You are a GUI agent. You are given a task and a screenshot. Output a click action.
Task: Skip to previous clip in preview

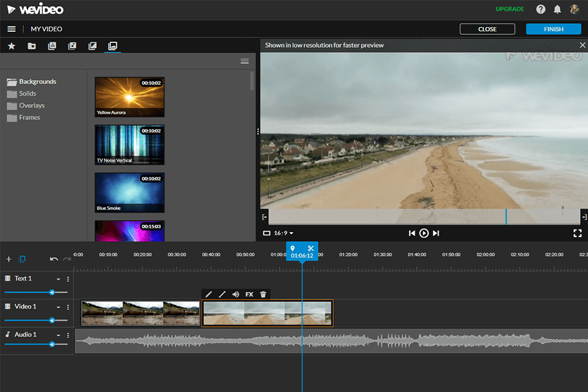412,233
